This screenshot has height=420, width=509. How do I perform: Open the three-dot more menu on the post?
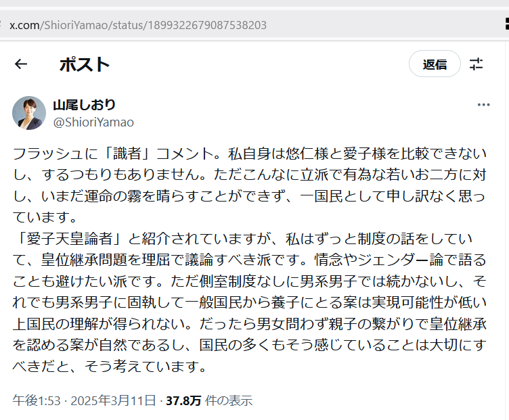pos(483,105)
